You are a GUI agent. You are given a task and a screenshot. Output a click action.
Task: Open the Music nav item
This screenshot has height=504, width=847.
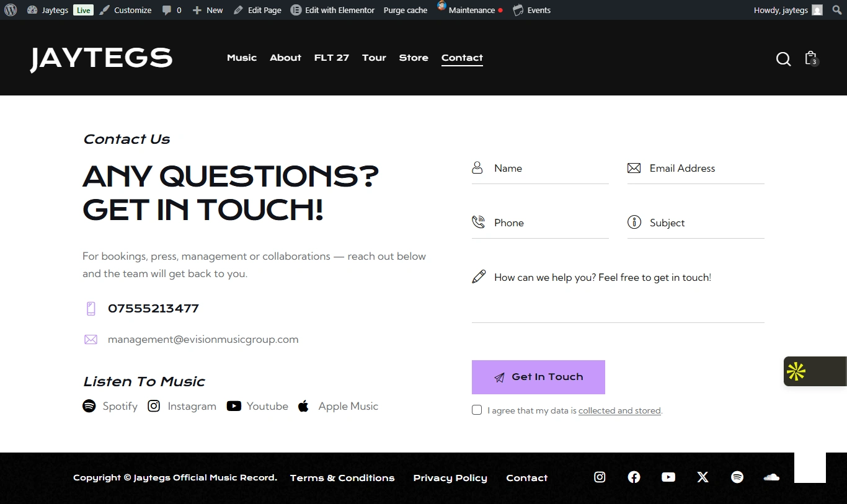point(242,58)
